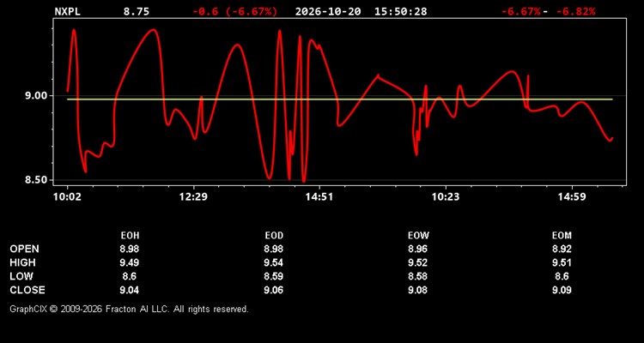Click the date 2026-10-20
Image resolution: width=644 pixels, height=343 pixels.
coord(328,11)
